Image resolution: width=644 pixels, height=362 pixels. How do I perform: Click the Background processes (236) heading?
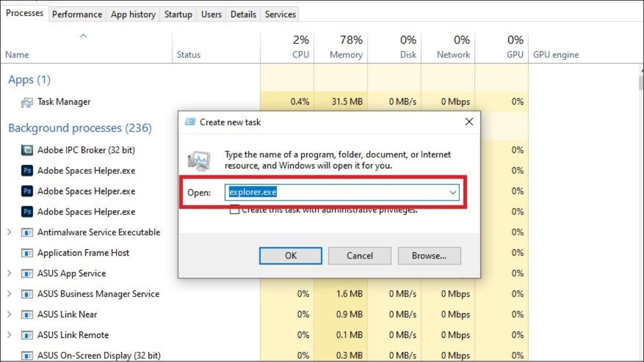80,128
